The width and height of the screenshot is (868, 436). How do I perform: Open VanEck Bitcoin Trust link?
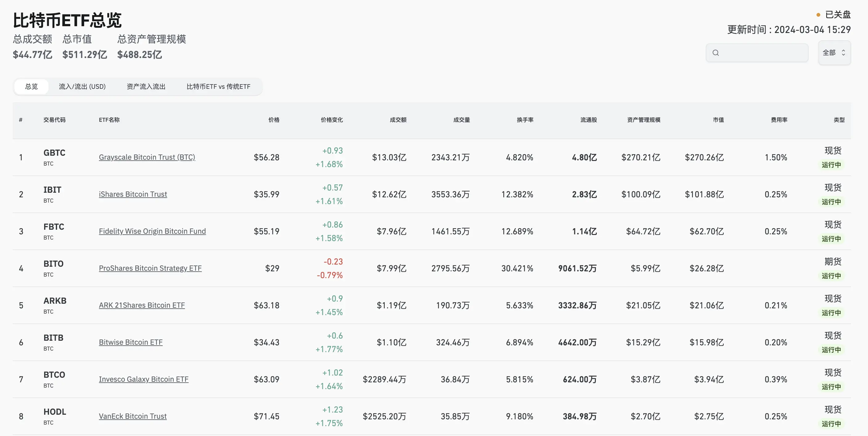pyautogui.click(x=133, y=416)
